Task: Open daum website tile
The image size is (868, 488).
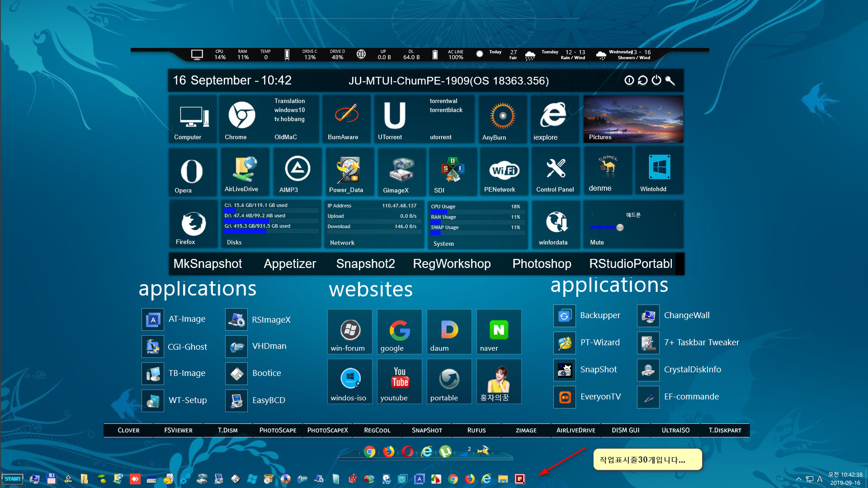Action: pos(449,332)
